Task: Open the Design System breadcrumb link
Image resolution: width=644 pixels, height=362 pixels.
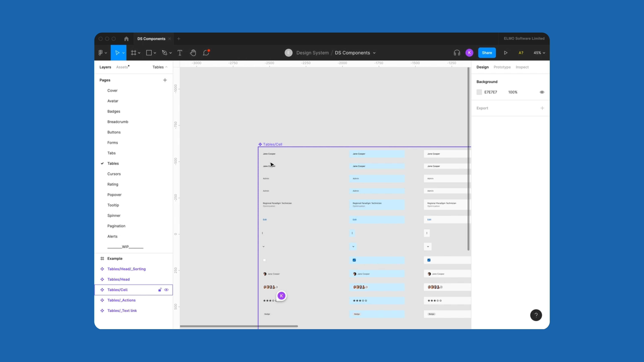Action: [312, 53]
